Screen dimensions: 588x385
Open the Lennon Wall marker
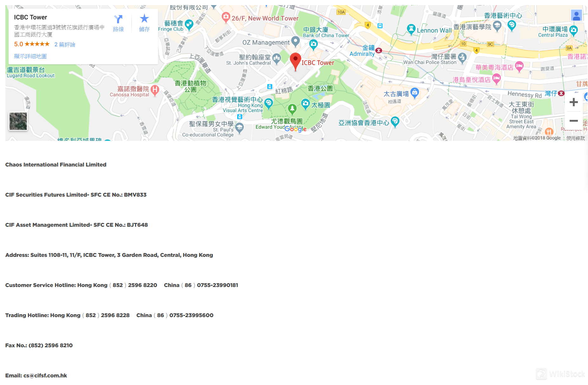click(x=411, y=29)
